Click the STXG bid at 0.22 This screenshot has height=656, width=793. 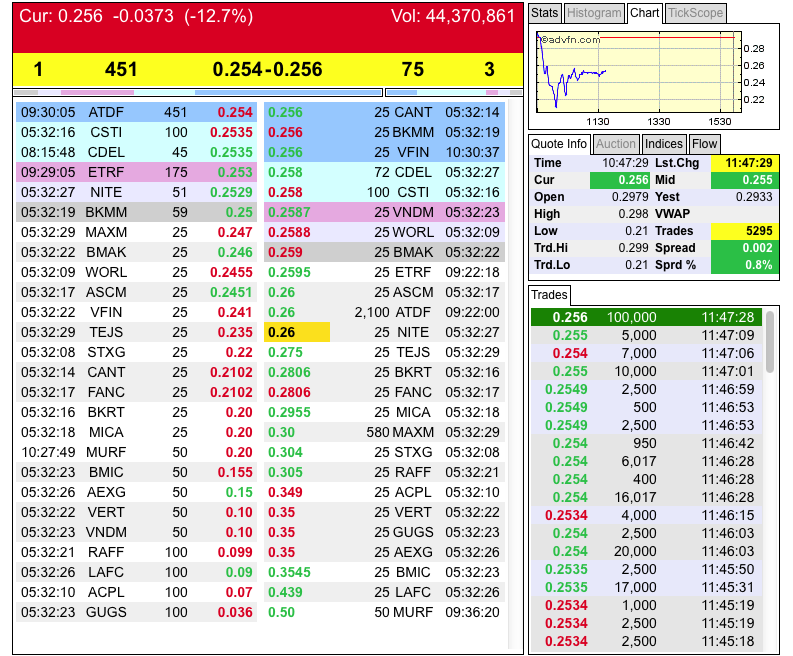point(137,352)
